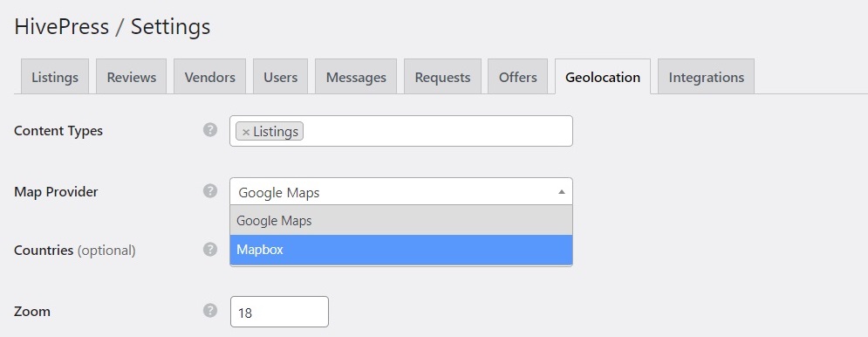Open the Reviews settings tab
868x337 pixels.
[x=131, y=77]
